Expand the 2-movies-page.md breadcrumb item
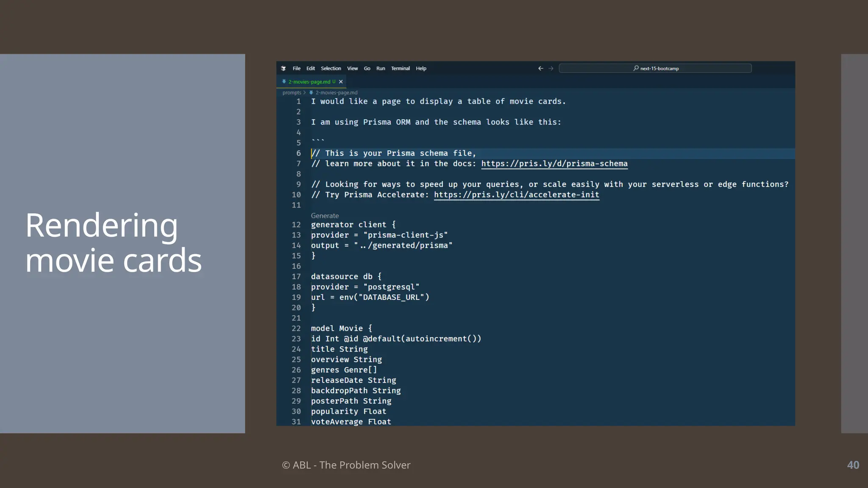This screenshot has height=488, width=868. click(337, 92)
